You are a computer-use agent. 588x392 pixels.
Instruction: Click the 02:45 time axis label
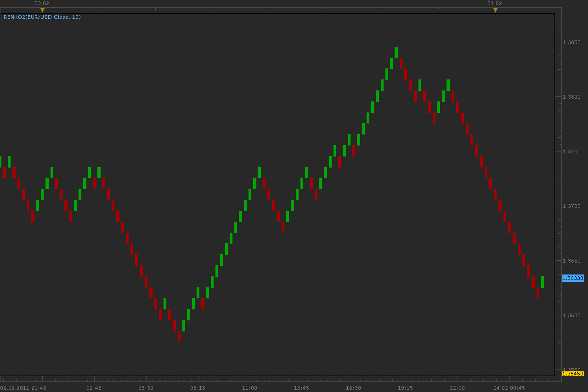94,388
